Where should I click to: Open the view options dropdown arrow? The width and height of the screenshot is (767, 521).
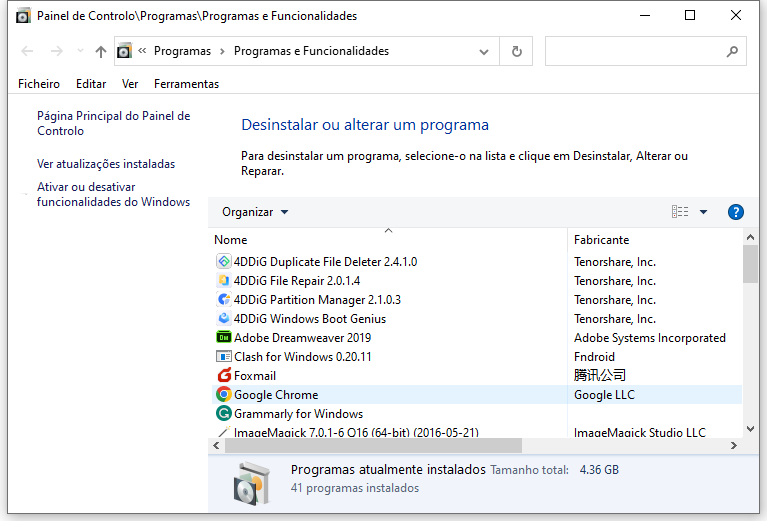(x=703, y=212)
